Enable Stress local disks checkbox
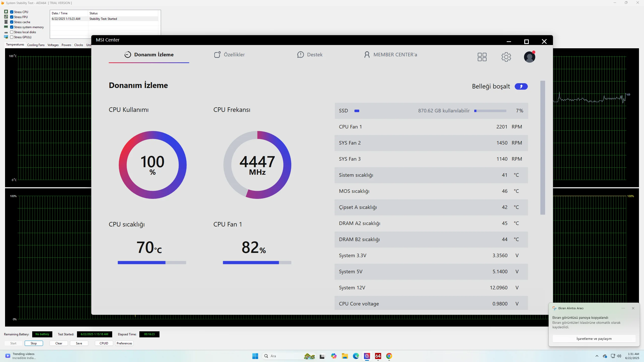Image resolution: width=644 pixels, height=362 pixels. click(12, 32)
